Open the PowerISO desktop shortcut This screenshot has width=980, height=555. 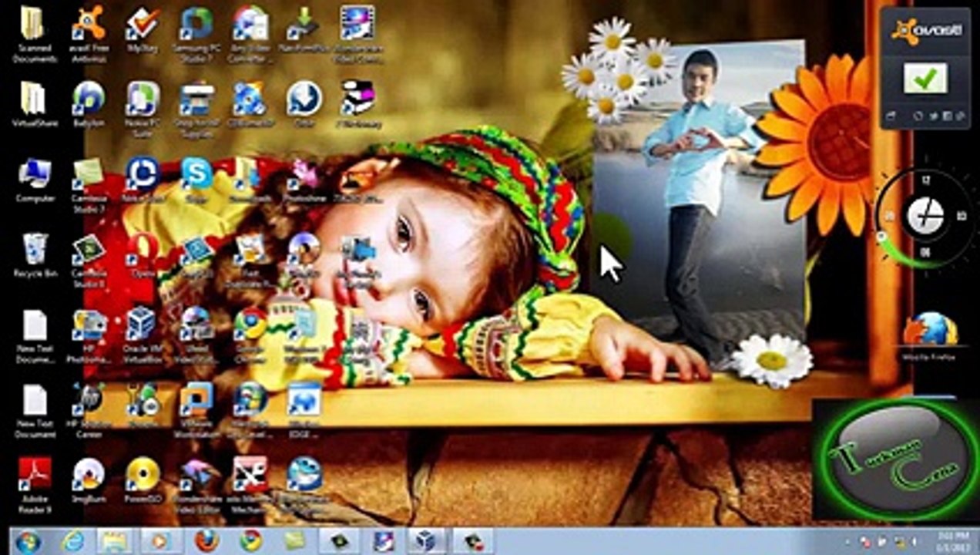143,481
